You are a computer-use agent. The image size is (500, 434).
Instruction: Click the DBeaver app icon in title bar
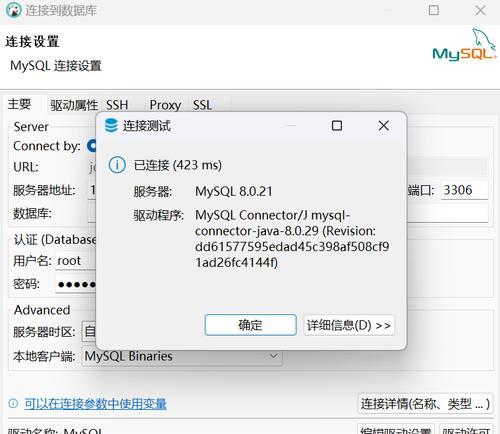tap(14, 10)
